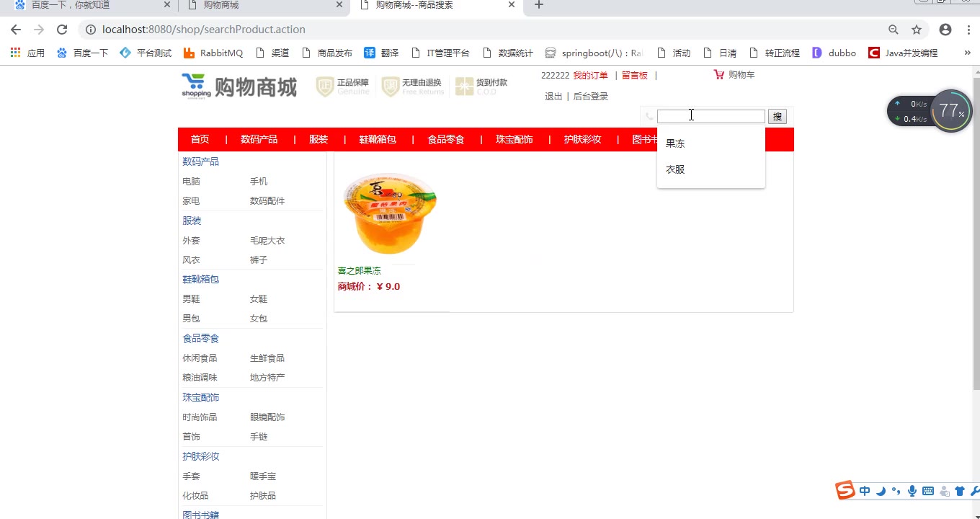980x519 pixels.
Task: Close the 百度一下 tab
Action: click(x=167, y=5)
